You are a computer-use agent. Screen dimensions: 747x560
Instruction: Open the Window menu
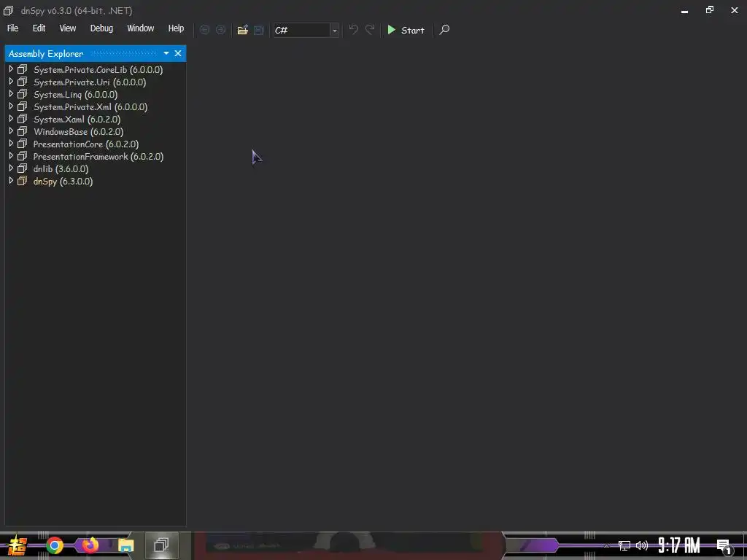click(141, 28)
